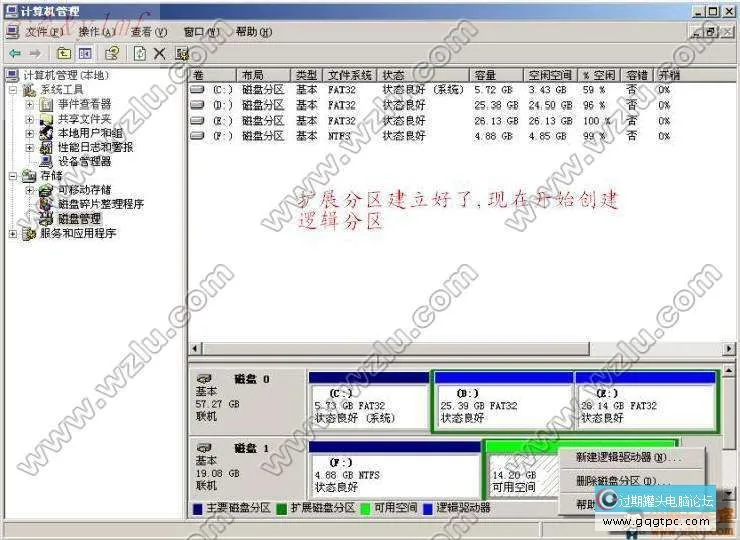Screen dimensions: 740x540
Task: Click the volume list horizontal scrollbar right arrow
Action: [x=729, y=349]
